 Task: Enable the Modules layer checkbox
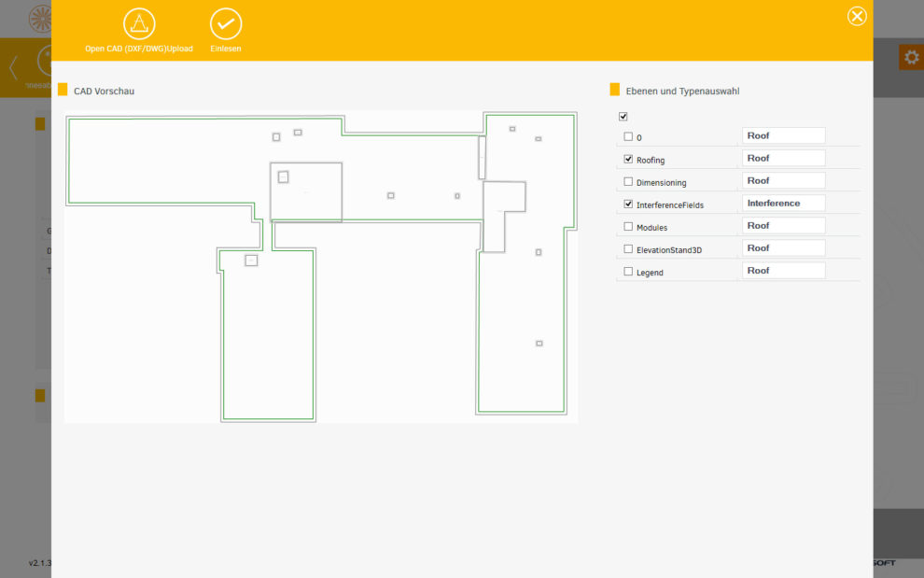(628, 227)
